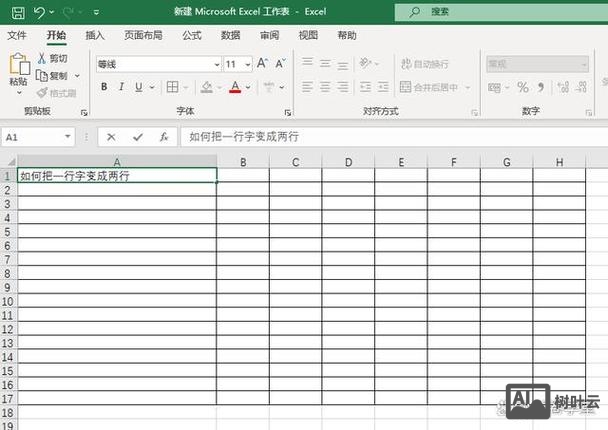This screenshot has height=430, width=608.
Task: Click the increase decimal icon
Action: 563,88
